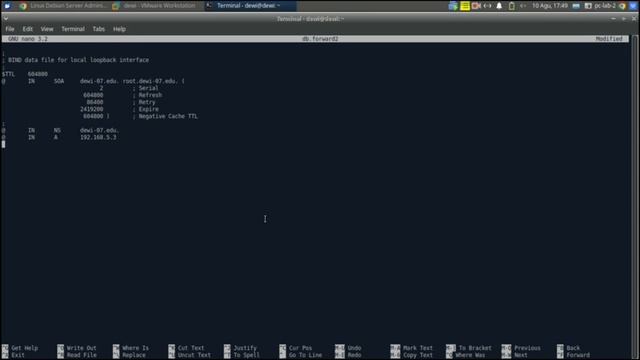Click the Replace shortcut label

[x=134, y=355]
